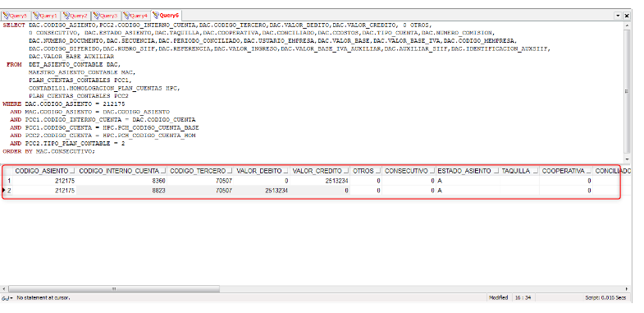Click the COOPERATIVA column header
Viewport: 644px width, 313px height.
[x=566, y=171]
